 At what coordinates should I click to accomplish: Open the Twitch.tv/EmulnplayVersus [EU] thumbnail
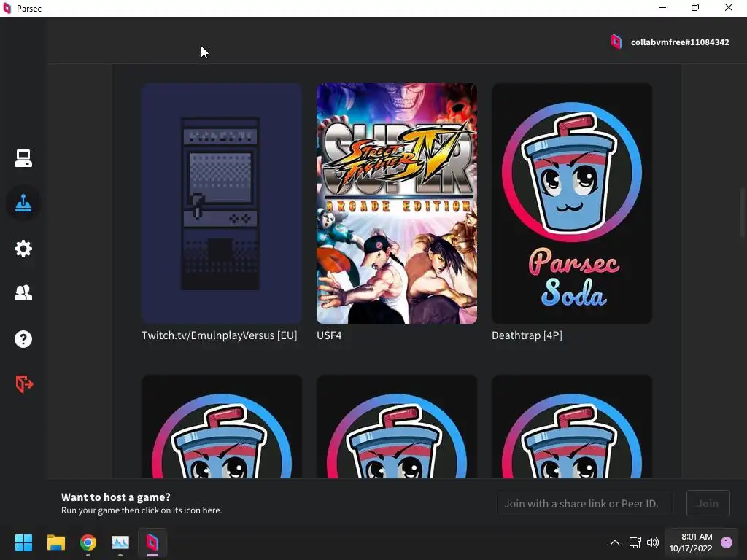pos(222,203)
